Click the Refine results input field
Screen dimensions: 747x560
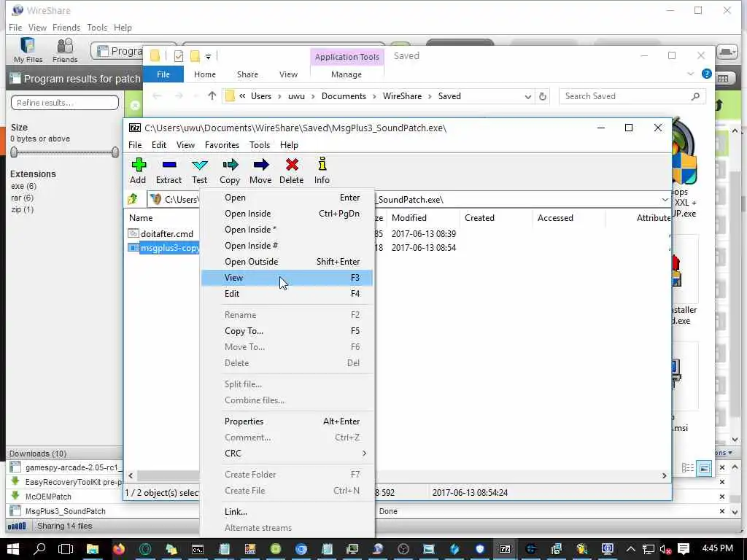click(65, 102)
